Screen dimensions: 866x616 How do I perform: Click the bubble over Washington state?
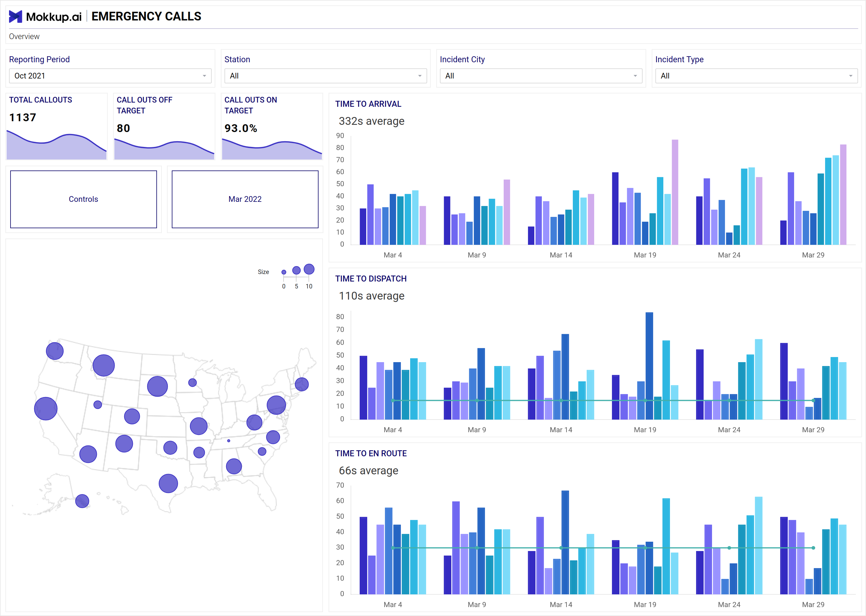coord(55,351)
